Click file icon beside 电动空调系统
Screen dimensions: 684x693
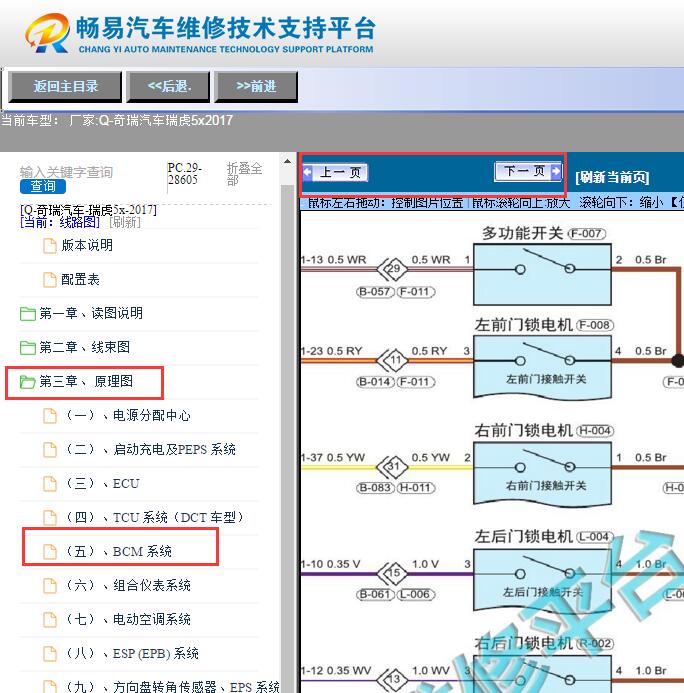[x=49, y=620]
